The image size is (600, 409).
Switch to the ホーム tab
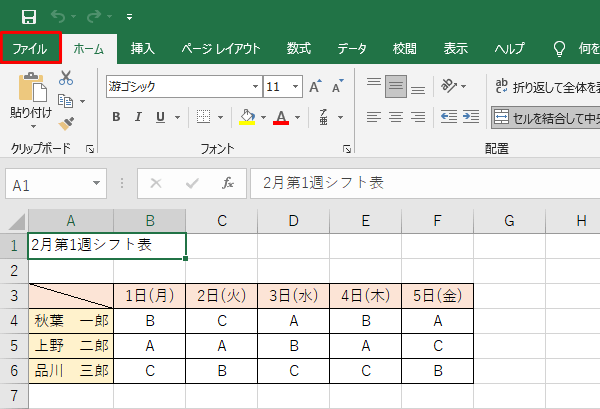89,49
